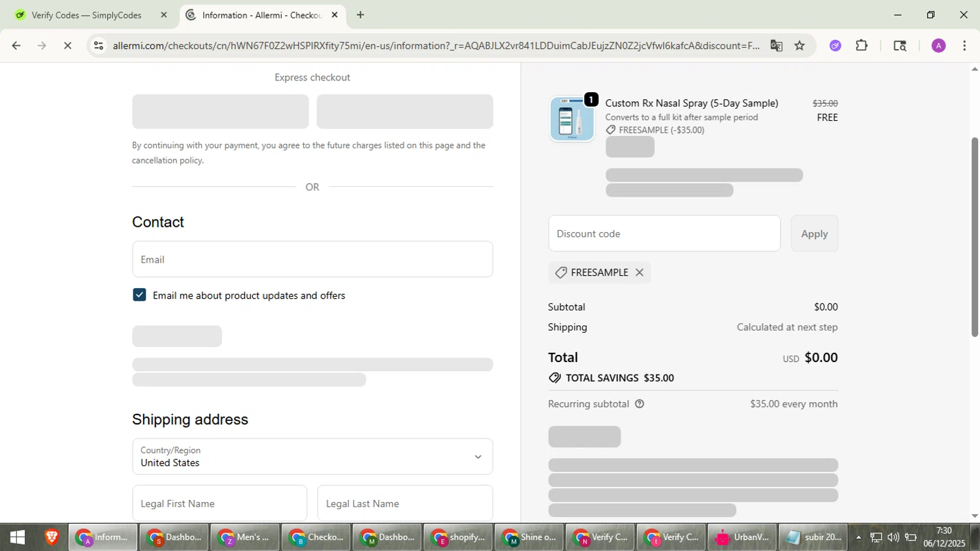Open the Windows Start button
Viewport: 980px width, 551px height.
(18, 537)
